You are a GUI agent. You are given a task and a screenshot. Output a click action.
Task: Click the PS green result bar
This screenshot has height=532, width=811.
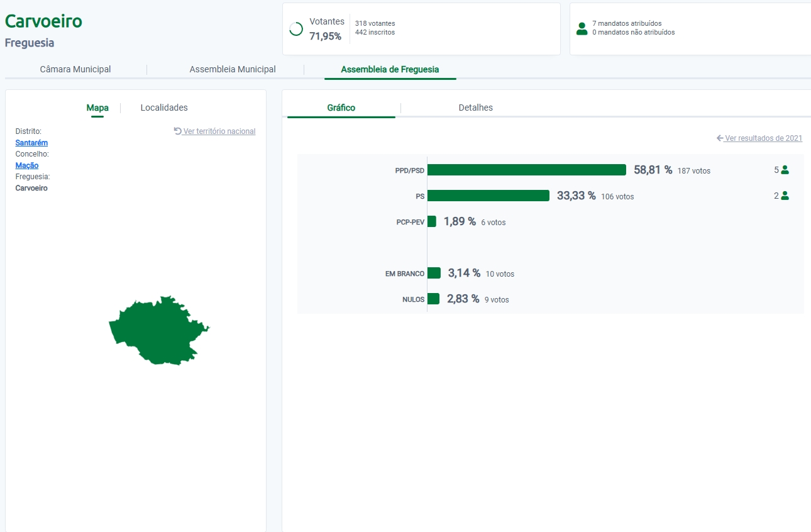488,196
